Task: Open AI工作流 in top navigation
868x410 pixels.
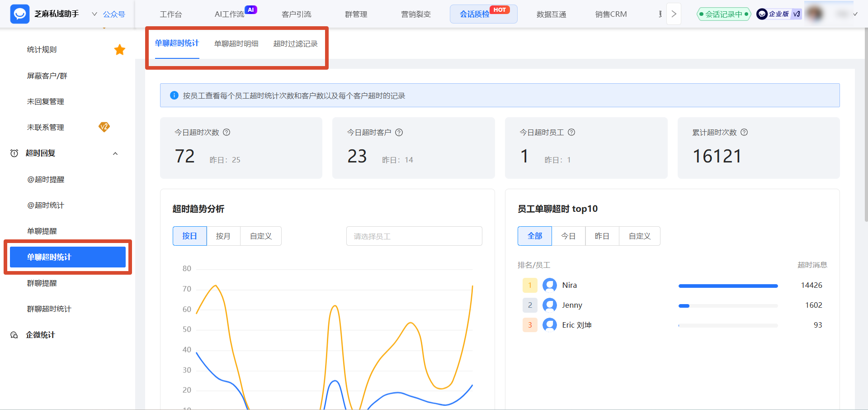Action: coord(230,14)
